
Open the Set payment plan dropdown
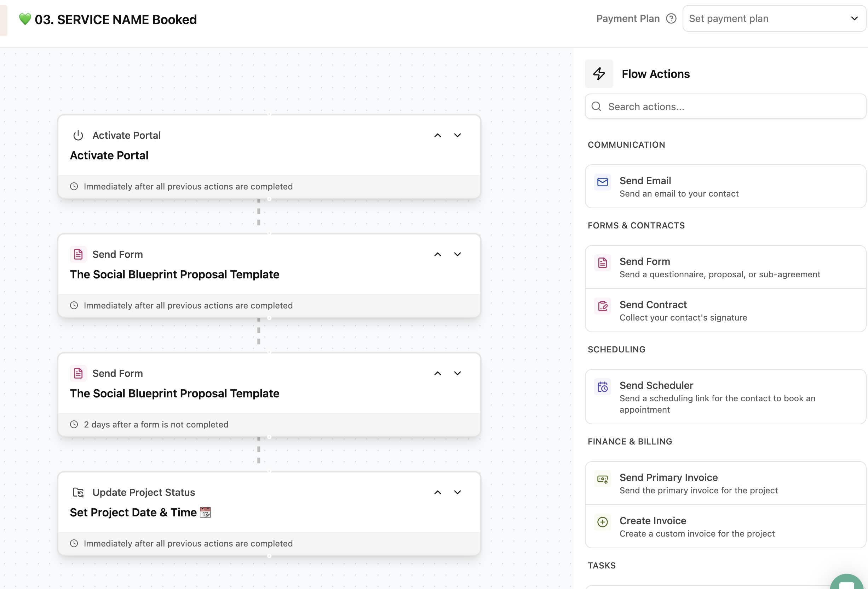[x=774, y=18]
